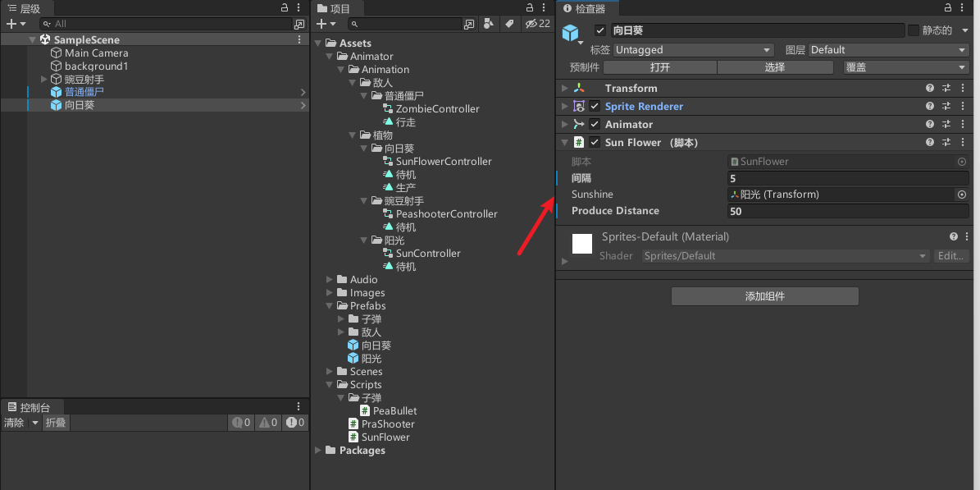This screenshot has width=980, height=490.
Task: Expand the Audio folder
Action: click(330, 280)
